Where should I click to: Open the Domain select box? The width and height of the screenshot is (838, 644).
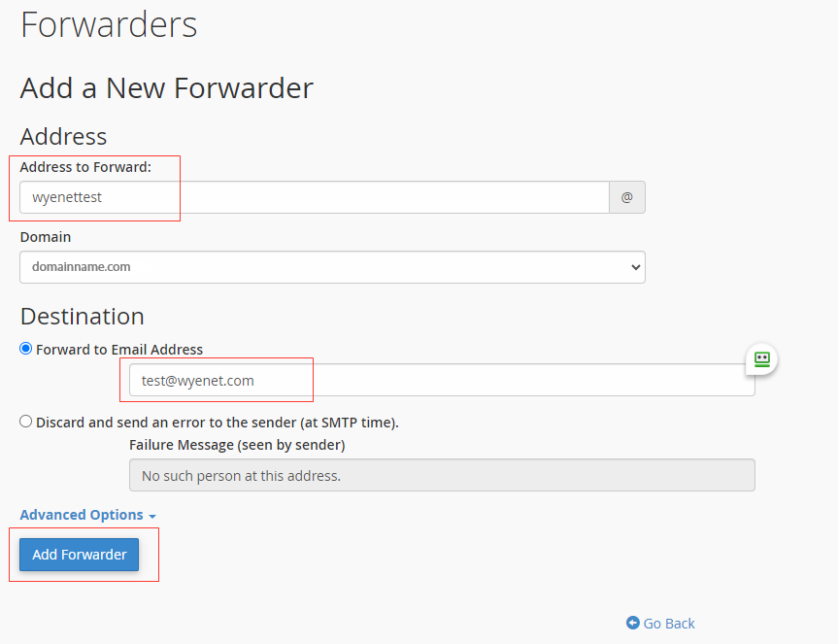pos(332,267)
